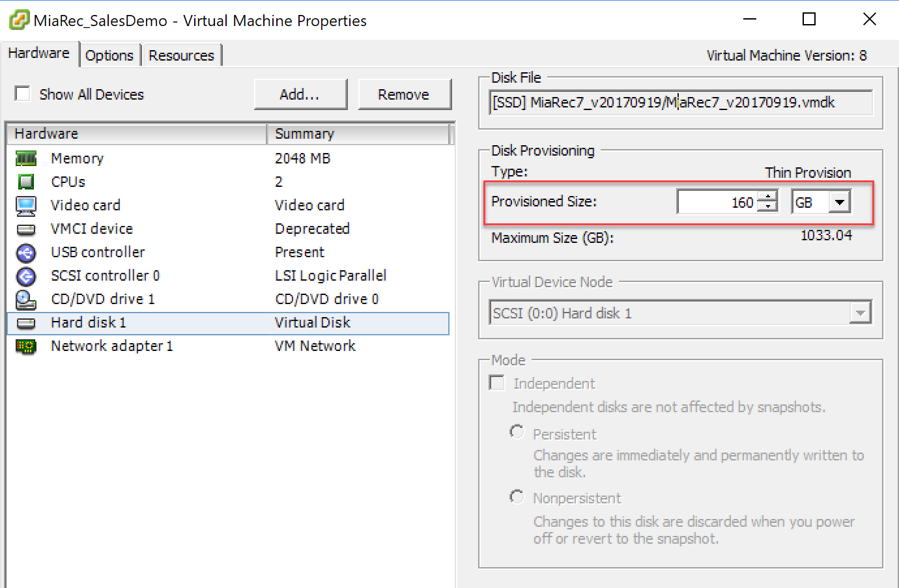Minimize the Virtual Machine Properties window
899x588 pixels.
750,20
